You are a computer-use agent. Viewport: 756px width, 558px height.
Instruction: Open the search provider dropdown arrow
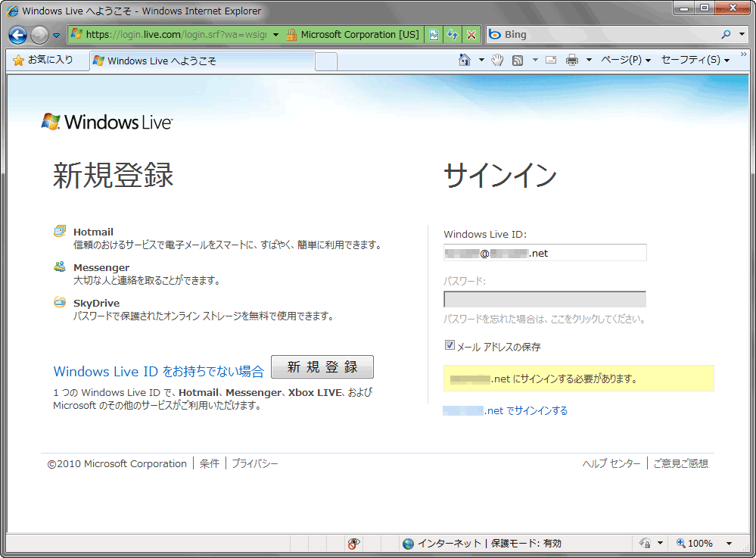pos(742,34)
